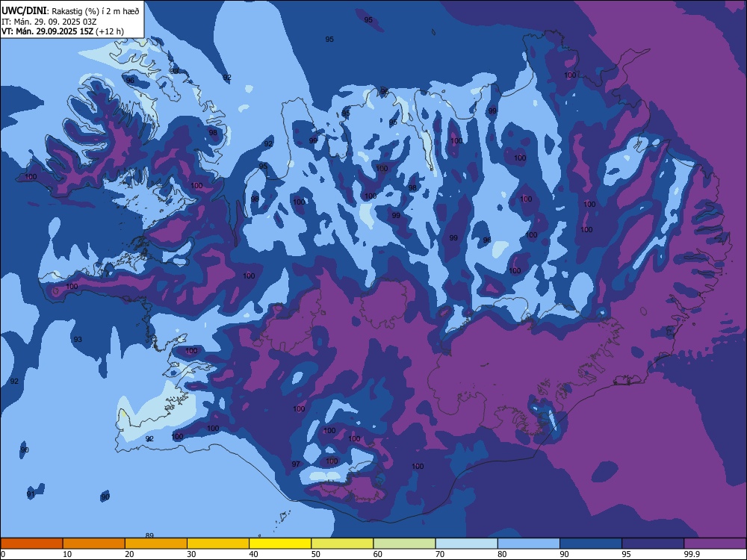Click the "89" value just above the legend

(x=149, y=535)
